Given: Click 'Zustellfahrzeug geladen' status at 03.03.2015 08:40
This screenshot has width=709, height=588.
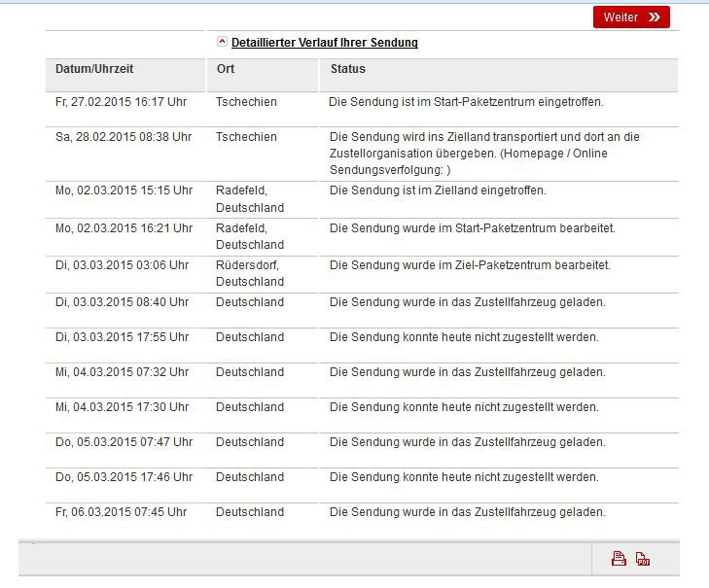Looking at the screenshot, I should (468, 302).
